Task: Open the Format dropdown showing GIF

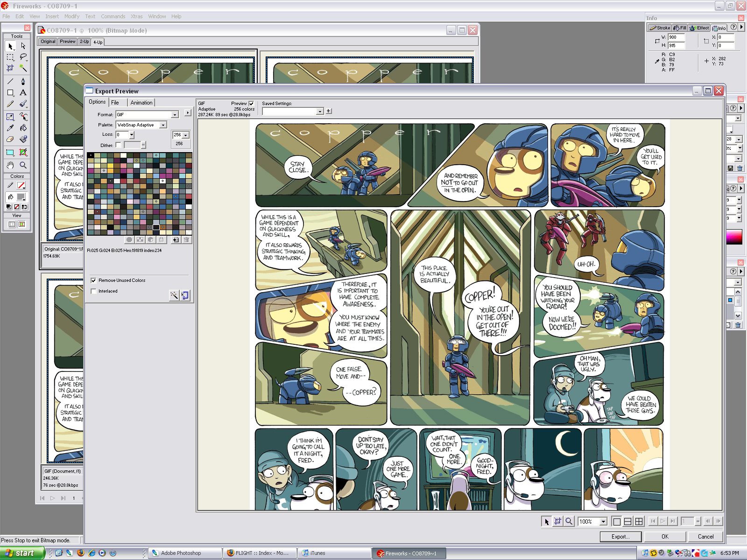Action: (x=175, y=115)
